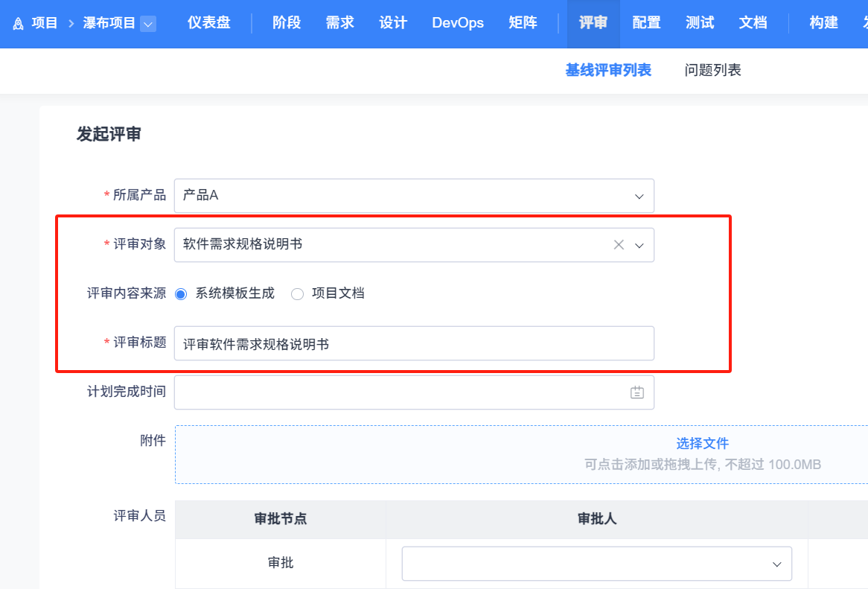Open the 矩阵 menu item

(523, 23)
